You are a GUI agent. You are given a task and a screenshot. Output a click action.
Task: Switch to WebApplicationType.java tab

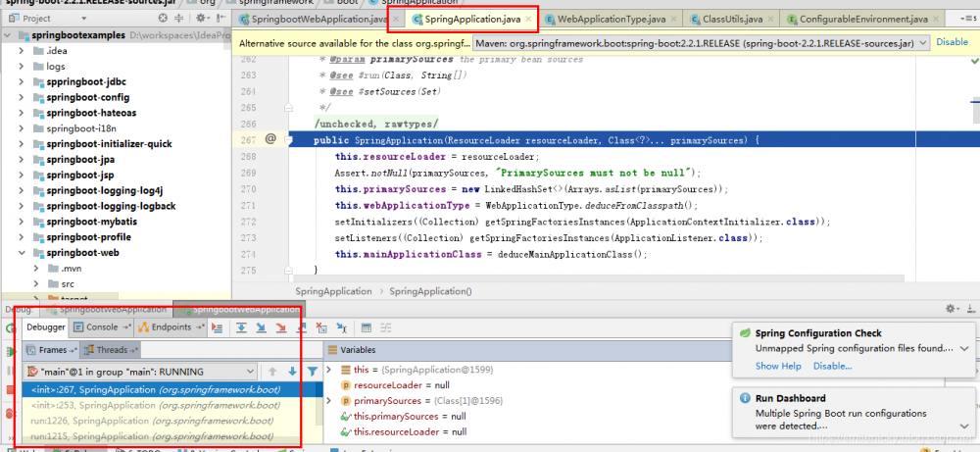pyautogui.click(x=612, y=19)
